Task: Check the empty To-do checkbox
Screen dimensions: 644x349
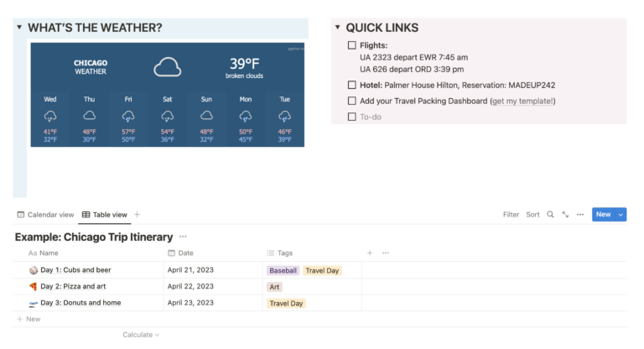Action: coord(352,117)
